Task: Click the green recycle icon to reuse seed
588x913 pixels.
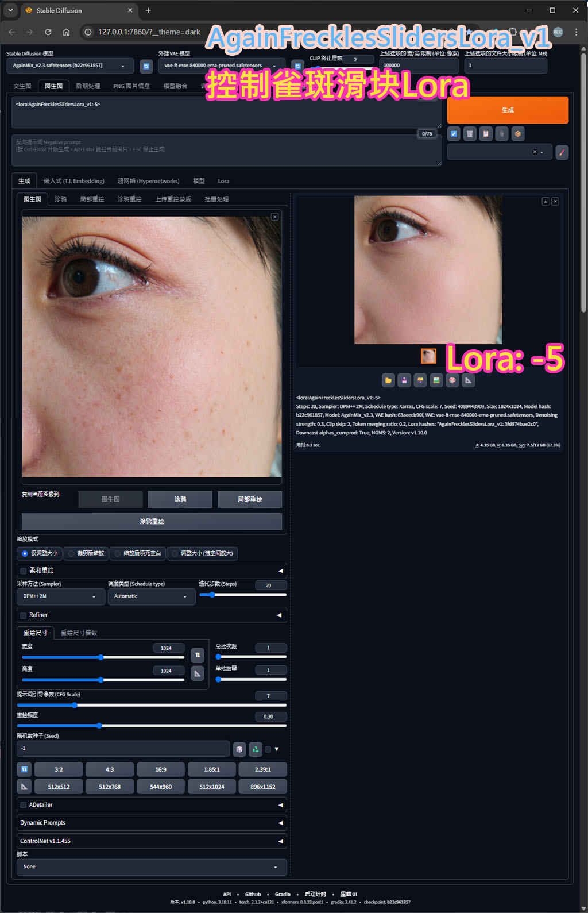Action: [256, 749]
